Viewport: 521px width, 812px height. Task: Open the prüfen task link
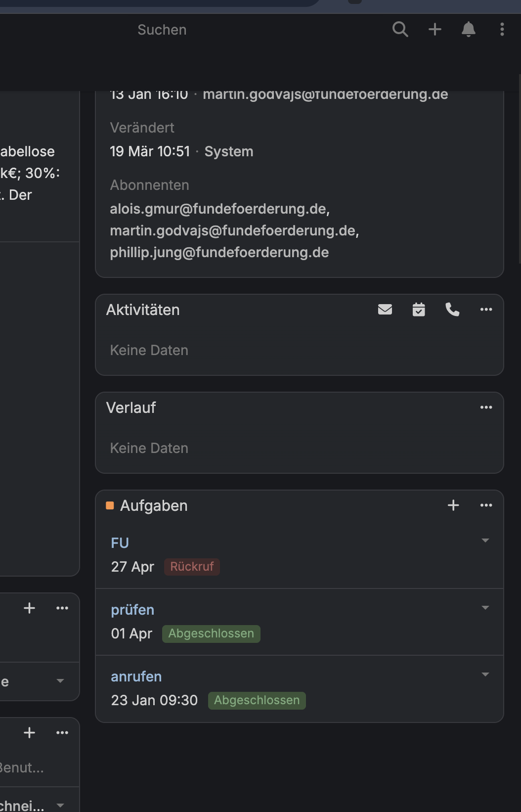132,610
